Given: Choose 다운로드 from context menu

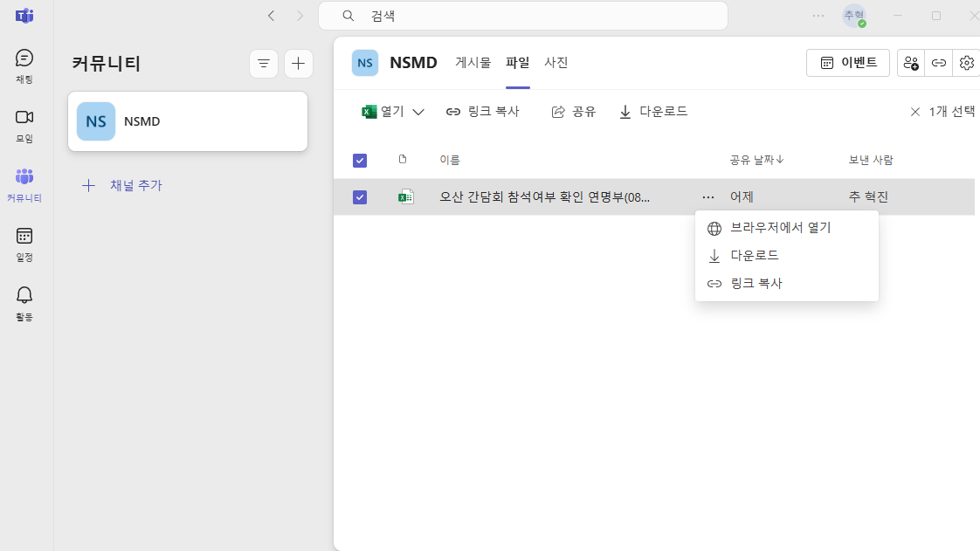Looking at the screenshot, I should tap(787, 256).
